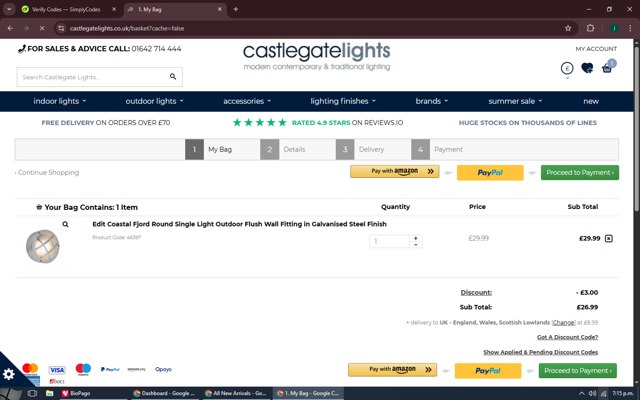Click Got A Discount Code link

pyautogui.click(x=567, y=337)
